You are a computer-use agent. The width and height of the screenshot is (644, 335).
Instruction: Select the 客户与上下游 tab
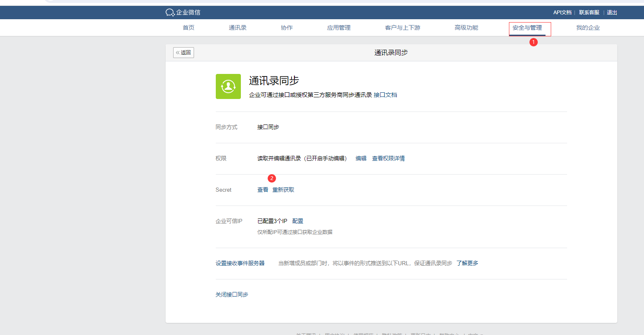pyautogui.click(x=402, y=28)
